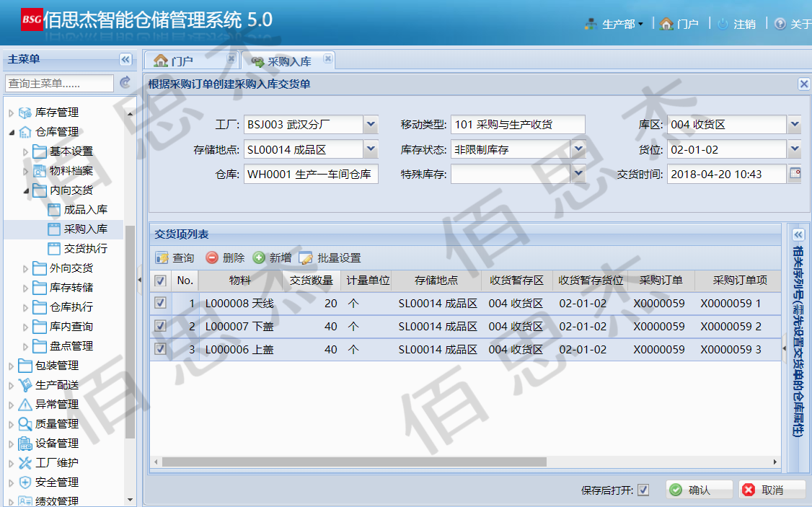Viewport: 812px width, 507px height.
Task: Open 盘点管理 in the menu tree
Action: 71,346
